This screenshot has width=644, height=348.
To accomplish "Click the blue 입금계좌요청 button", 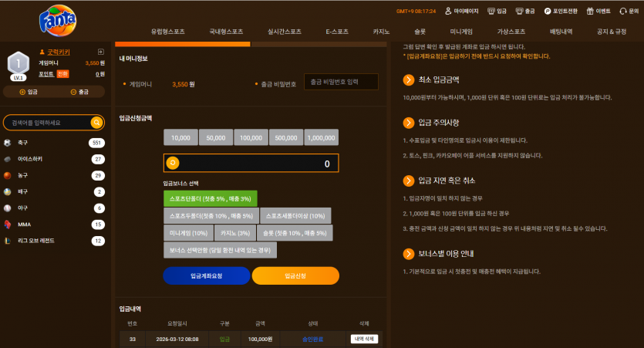I will coord(207,275).
